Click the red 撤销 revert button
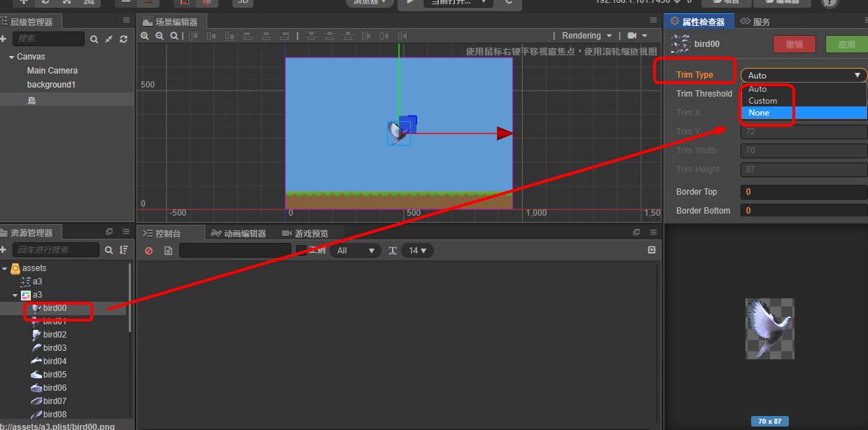This screenshot has height=430, width=868. click(x=794, y=44)
